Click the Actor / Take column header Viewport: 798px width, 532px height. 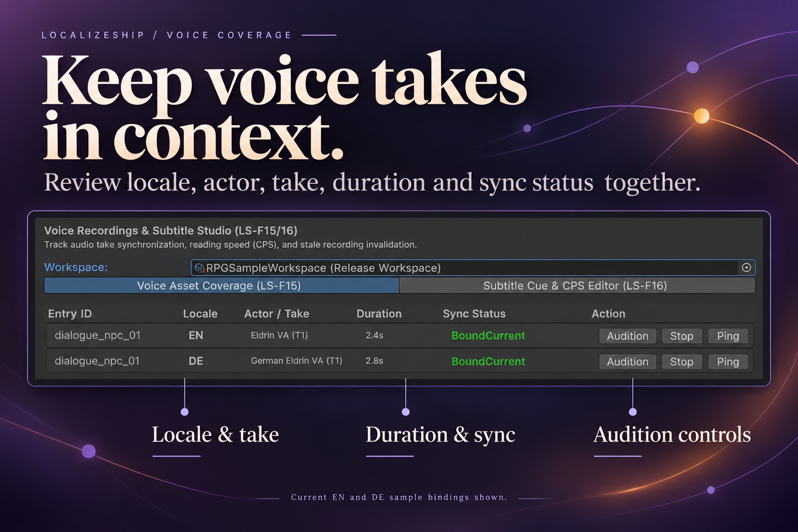pos(276,314)
